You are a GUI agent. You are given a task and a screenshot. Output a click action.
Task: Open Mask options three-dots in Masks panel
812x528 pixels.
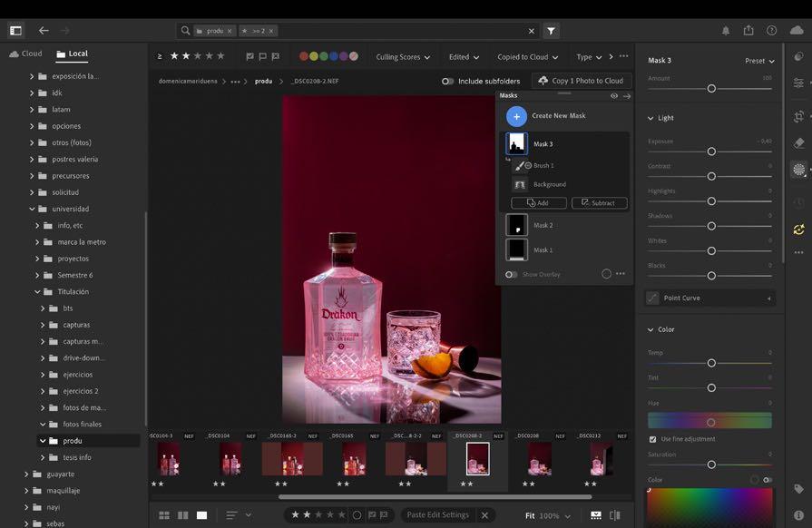pyautogui.click(x=621, y=273)
